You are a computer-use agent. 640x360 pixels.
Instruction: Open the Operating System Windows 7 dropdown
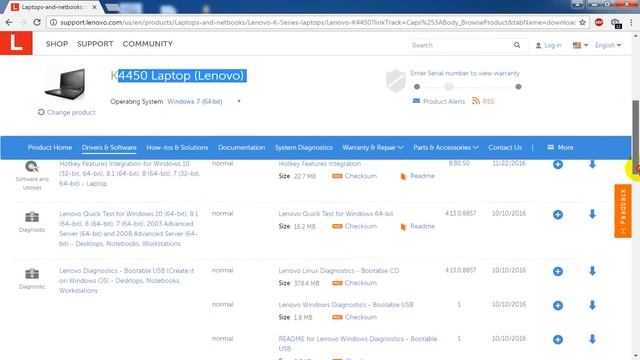point(203,101)
